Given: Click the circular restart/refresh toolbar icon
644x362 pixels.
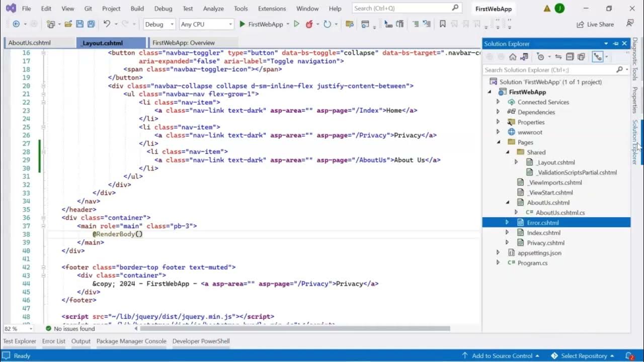Looking at the screenshot, I should pos(327,24).
